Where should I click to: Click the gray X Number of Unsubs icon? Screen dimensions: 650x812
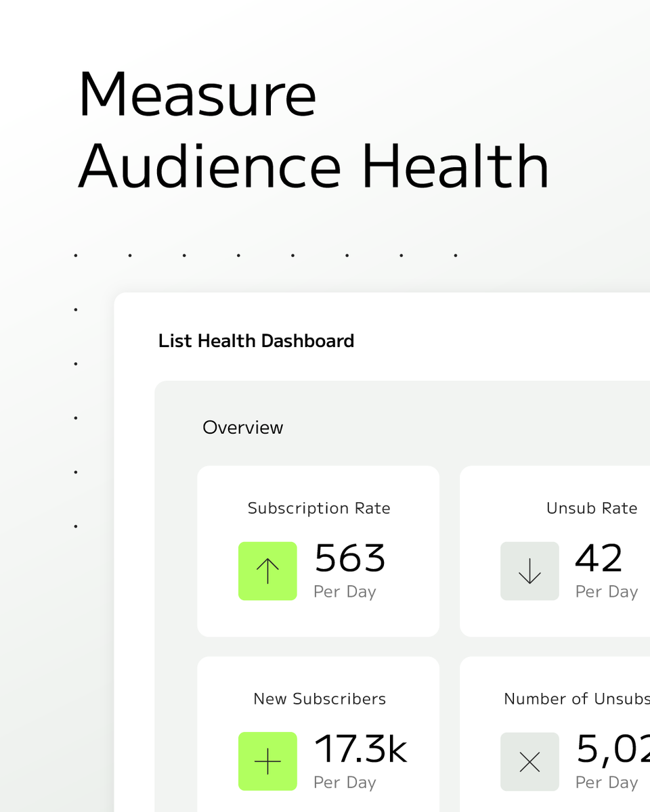[x=529, y=761]
